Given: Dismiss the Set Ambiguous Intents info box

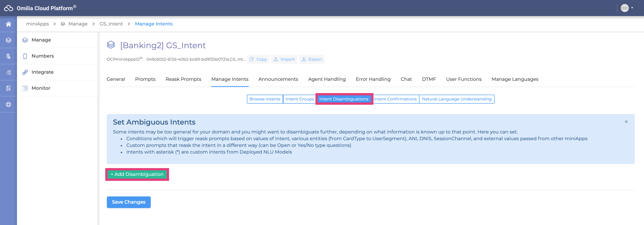Looking at the screenshot, I should pyautogui.click(x=626, y=122).
